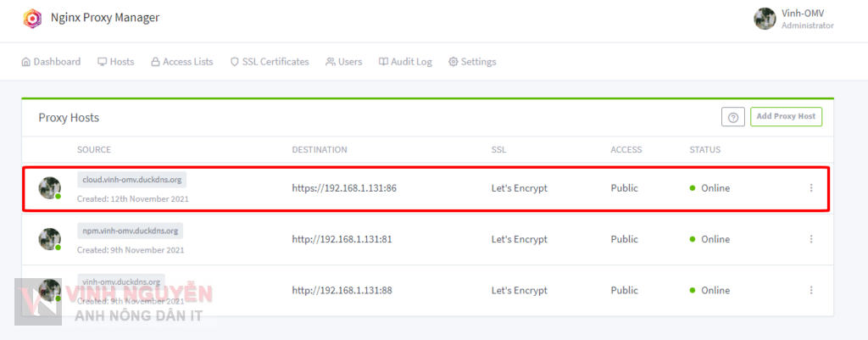Click Online status of the cloud host
The image size is (868, 340).
[x=709, y=188]
